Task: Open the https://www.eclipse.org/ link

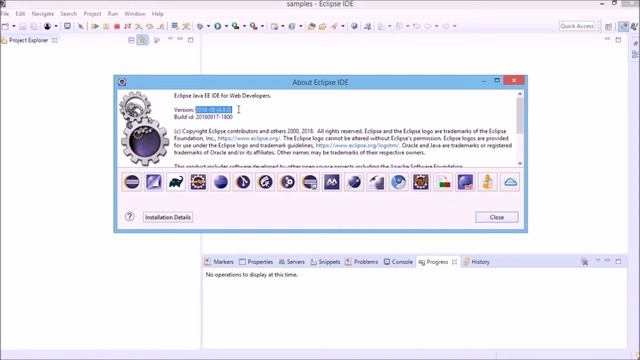Action: (x=248, y=138)
